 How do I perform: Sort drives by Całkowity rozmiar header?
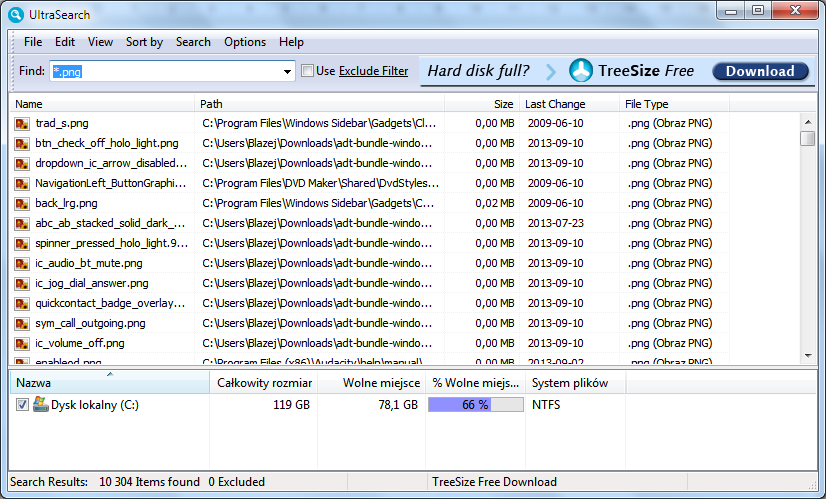point(264,383)
